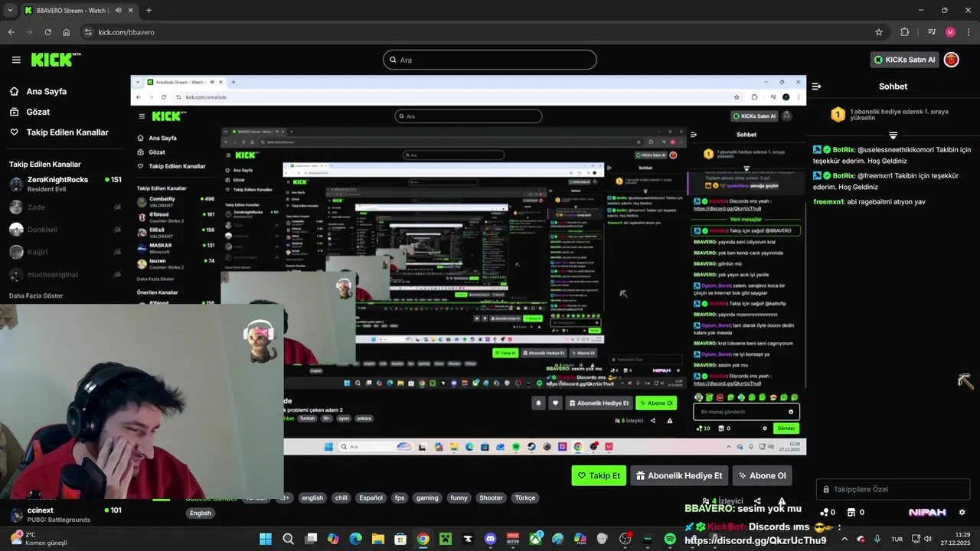Open chat settings gear icon

(x=962, y=512)
